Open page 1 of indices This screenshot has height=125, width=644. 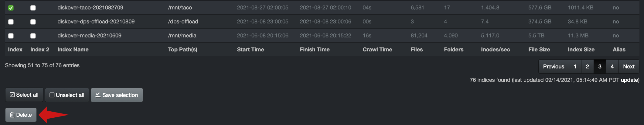coord(575,67)
